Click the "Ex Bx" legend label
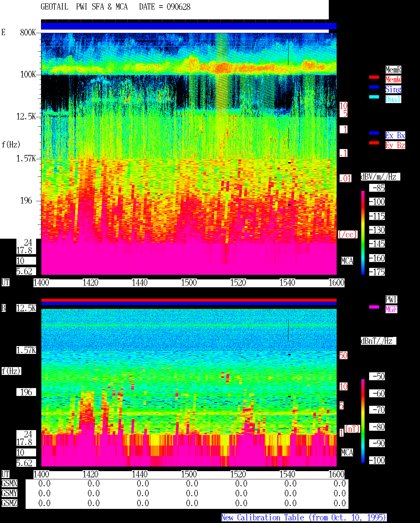Image resolution: width=420 pixels, height=523 pixels. 395,135
